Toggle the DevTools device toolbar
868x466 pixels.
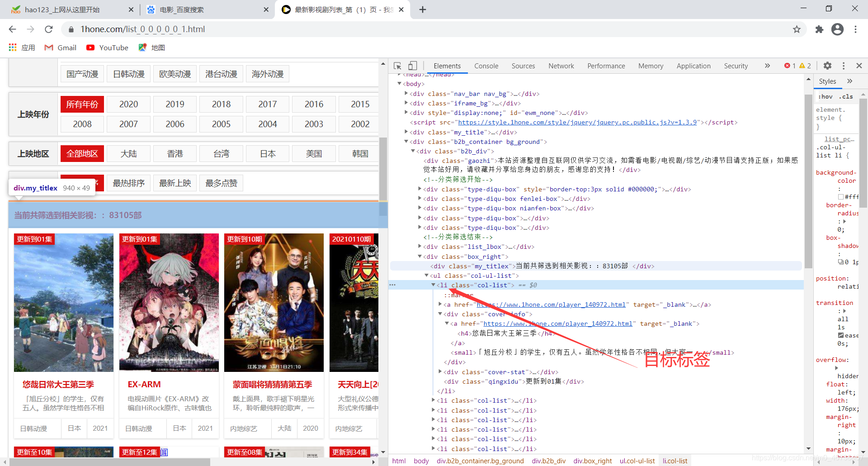click(x=412, y=66)
